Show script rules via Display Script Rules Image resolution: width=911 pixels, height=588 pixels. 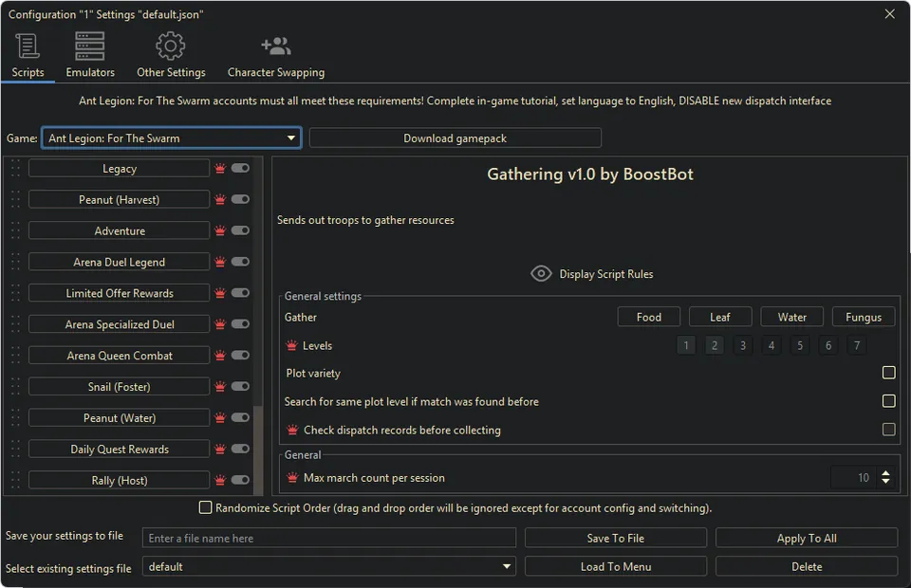(591, 274)
